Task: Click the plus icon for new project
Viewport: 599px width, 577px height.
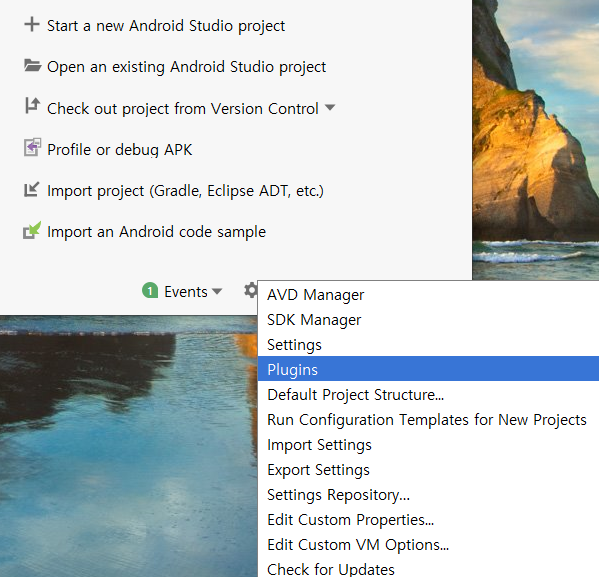Action: pyautogui.click(x=32, y=24)
